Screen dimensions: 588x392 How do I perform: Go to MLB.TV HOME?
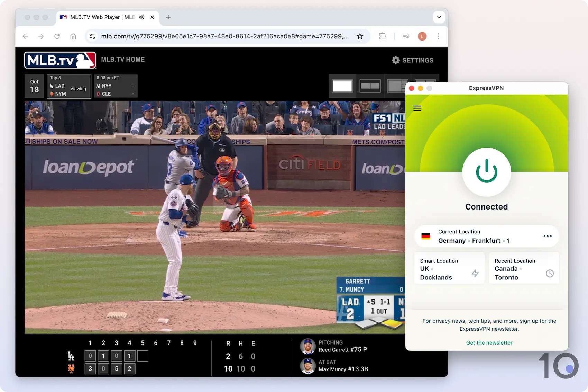coord(123,60)
